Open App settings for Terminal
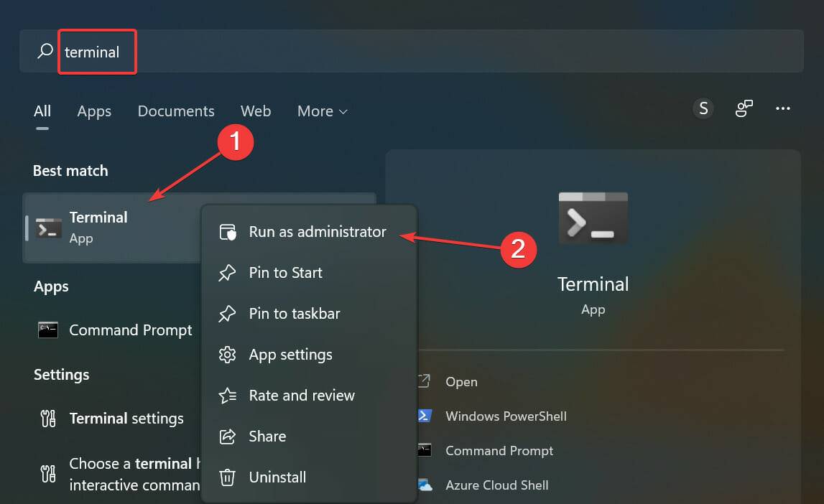The width and height of the screenshot is (824, 504). point(290,354)
